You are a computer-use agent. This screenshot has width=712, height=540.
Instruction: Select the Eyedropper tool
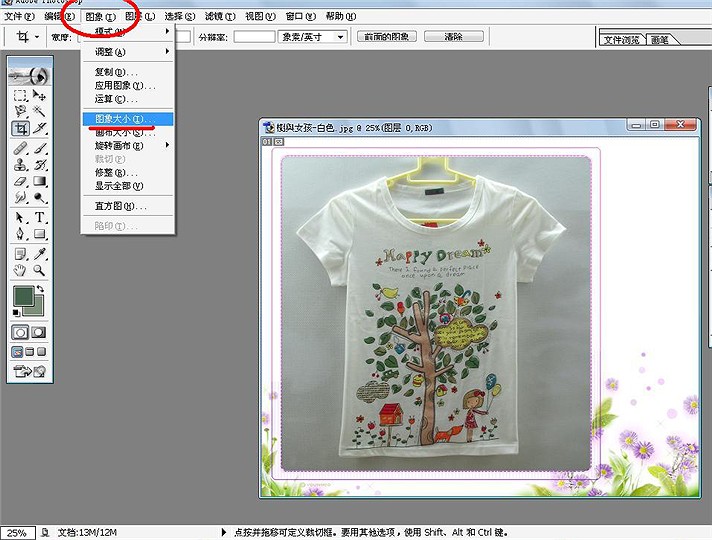[40, 253]
